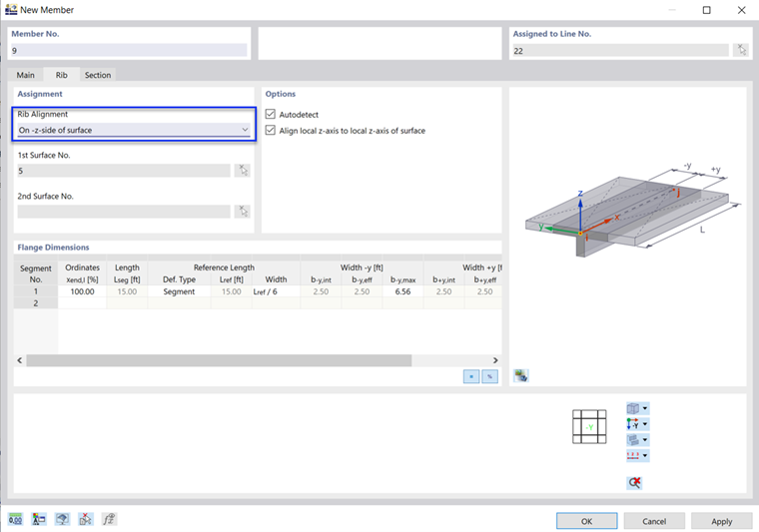Expand the -Y axis view dropdown arrow
Image resolution: width=759 pixels, height=532 pixels.
[645, 424]
